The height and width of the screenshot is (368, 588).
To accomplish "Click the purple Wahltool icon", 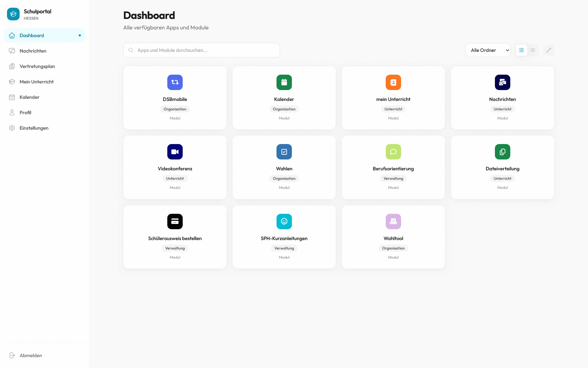I will click(393, 222).
